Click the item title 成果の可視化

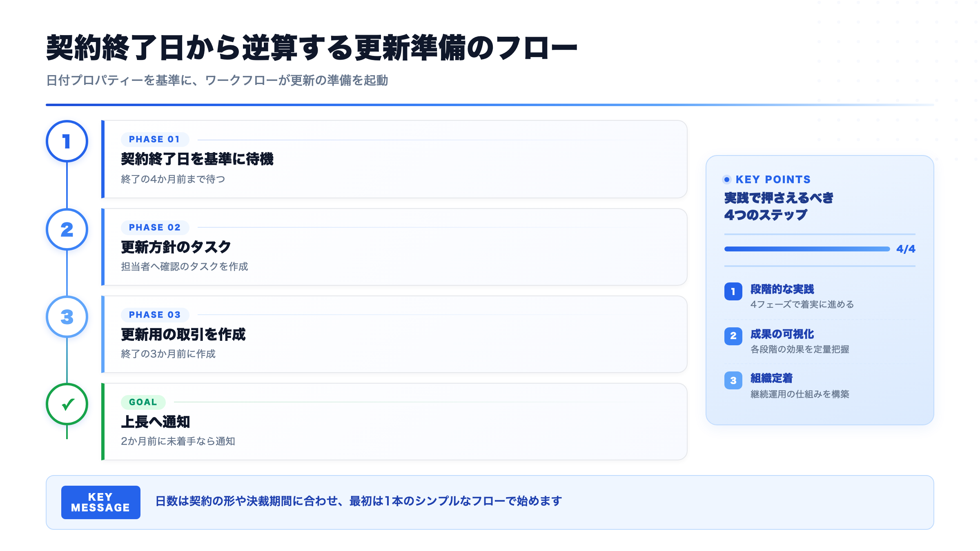(782, 334)
